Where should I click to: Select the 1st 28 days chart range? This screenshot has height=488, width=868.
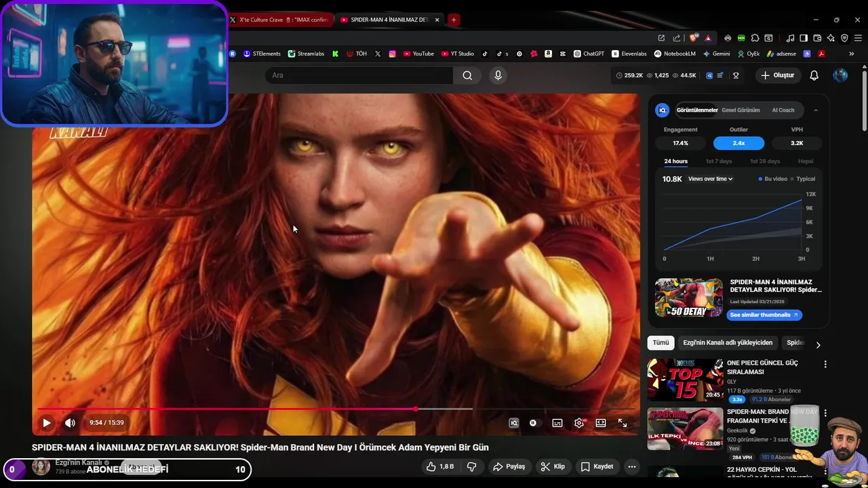765,161
